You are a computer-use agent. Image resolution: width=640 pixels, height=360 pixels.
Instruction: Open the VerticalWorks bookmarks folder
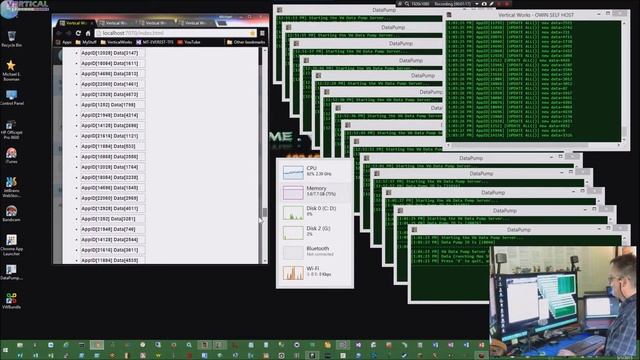pos(117,42)
